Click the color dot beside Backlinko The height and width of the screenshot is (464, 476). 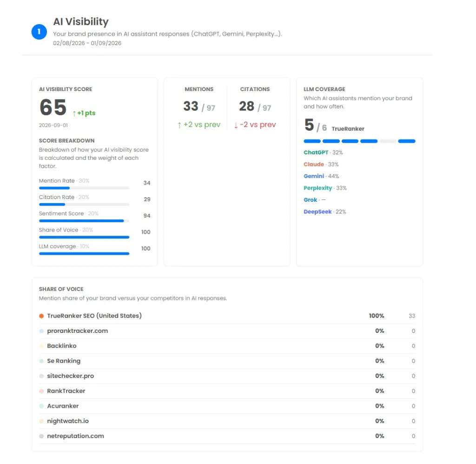pos(41,346)
